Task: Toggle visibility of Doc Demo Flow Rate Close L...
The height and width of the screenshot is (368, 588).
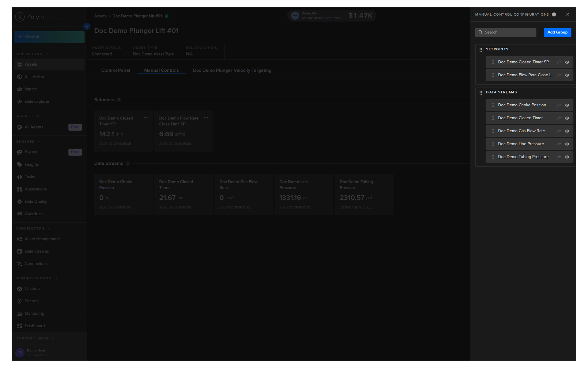Action: point(567,75)
